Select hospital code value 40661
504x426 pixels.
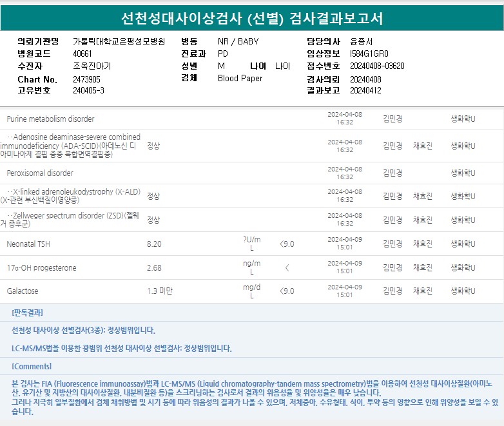point(82,53)
